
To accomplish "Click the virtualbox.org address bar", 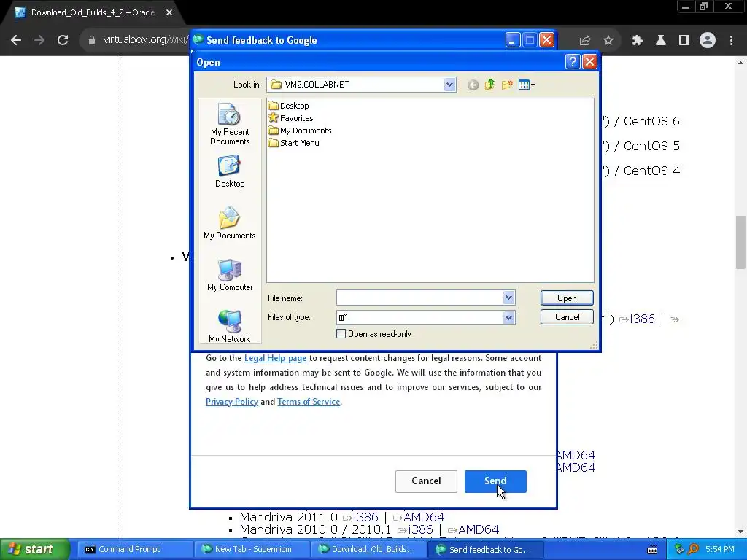I will pyautogui.click(x=145, y=40).
